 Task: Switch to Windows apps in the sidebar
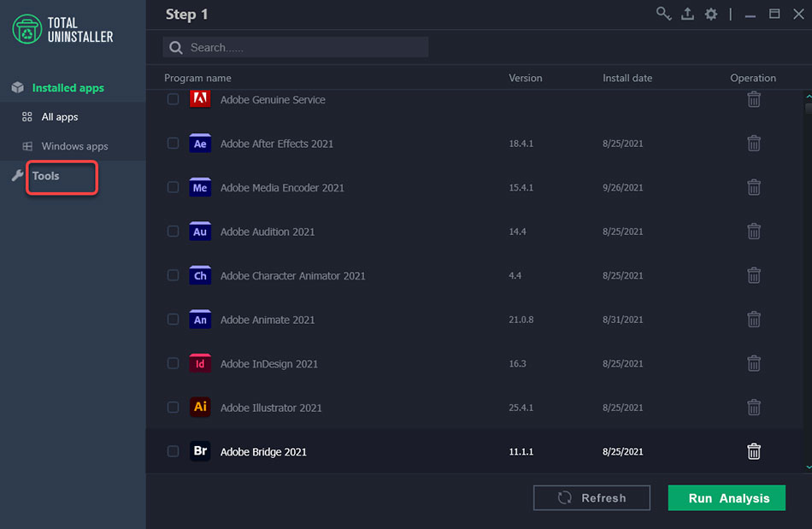coord(74,146)
